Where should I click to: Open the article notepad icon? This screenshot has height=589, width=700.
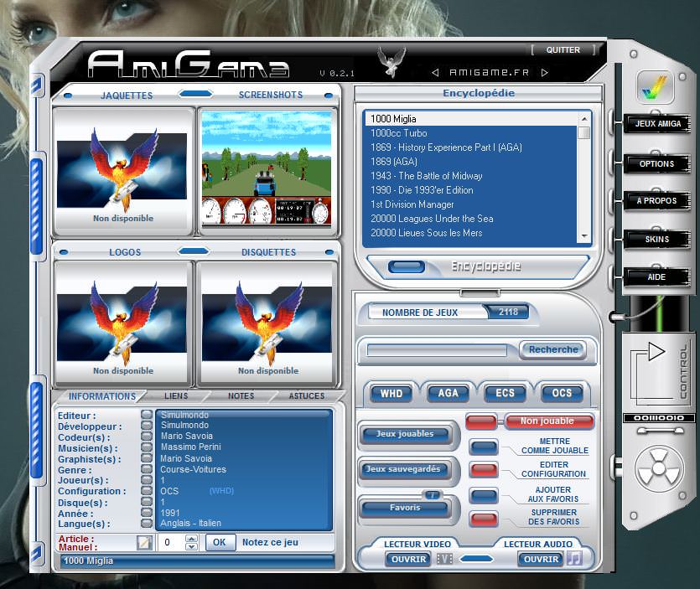[x=144, y=543]
